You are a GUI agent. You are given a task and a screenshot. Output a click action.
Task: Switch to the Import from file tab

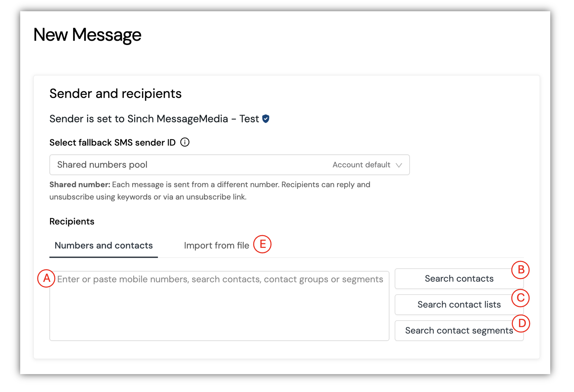[x=216, y=246]
